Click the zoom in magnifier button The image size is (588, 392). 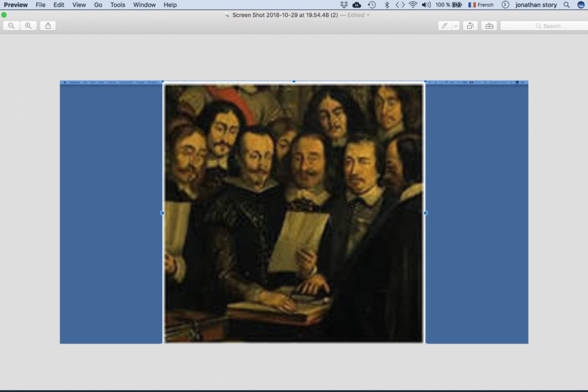[28, 26]
